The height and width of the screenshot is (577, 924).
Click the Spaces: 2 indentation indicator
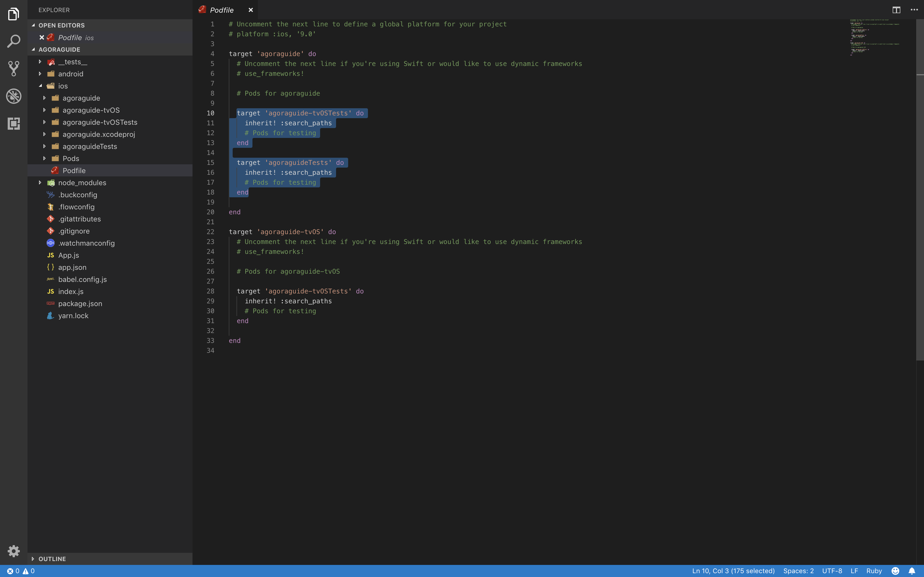click(x=798, y=570)
